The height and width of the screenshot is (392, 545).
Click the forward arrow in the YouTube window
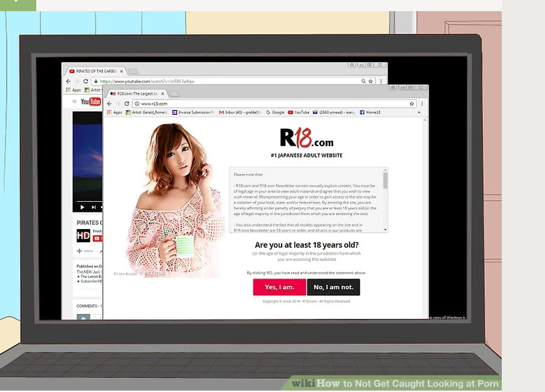[77, 81]
